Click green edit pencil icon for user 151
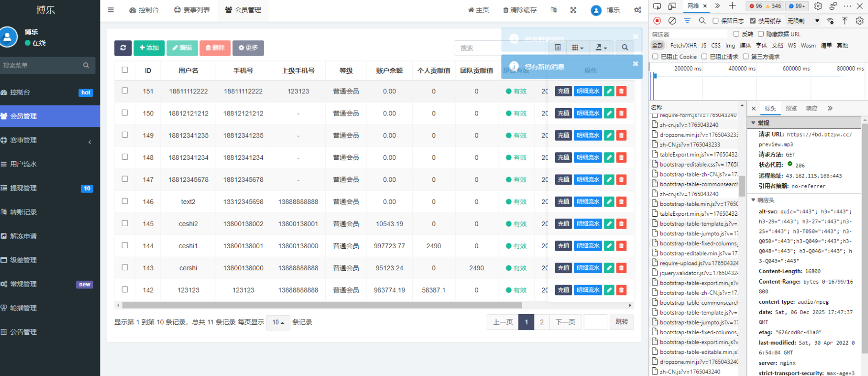 pos(609,91)
